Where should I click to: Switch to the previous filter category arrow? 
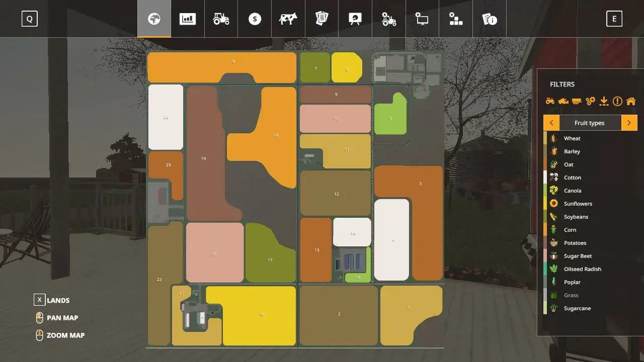tap(551, 123)
